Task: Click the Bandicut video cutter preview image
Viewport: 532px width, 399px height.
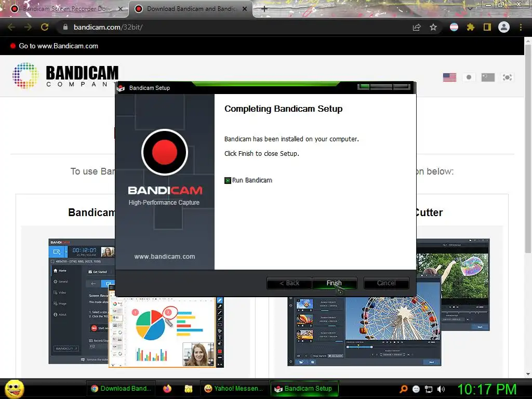Action: coord(389,303)
